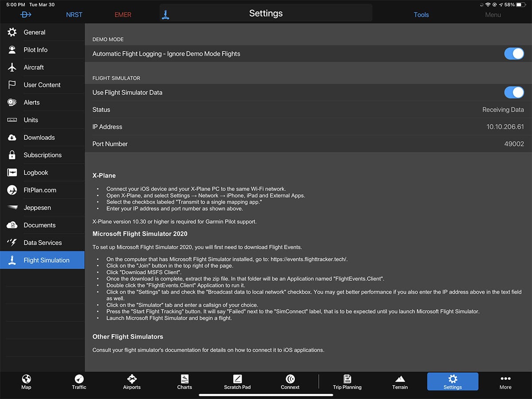Select the Units ruler icon
This screenshot has width=532, height=399.
pos(12,120)
